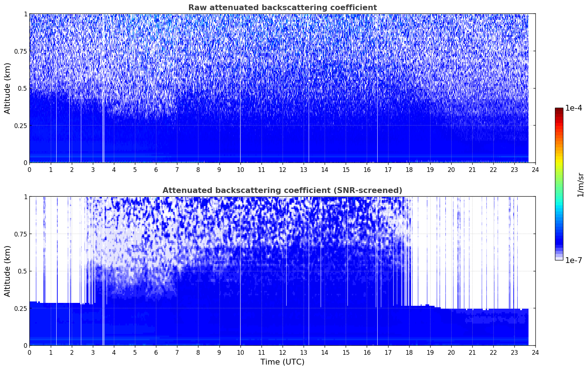The height and width of the screenshot is (370, 588).
Task: Select the '1/m/sr' colorbar unit label
Action: pyautogui.click(x=580, y=184)
